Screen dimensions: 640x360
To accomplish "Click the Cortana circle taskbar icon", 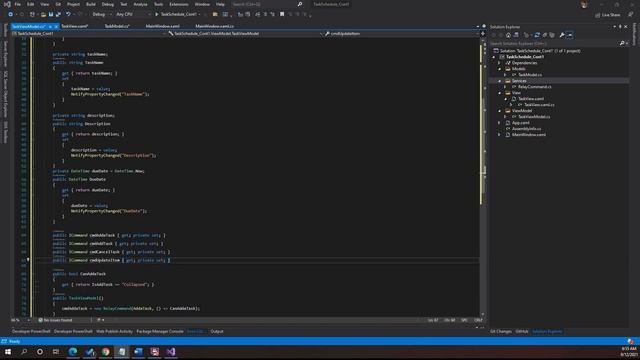I will click(x=40, y=351).
